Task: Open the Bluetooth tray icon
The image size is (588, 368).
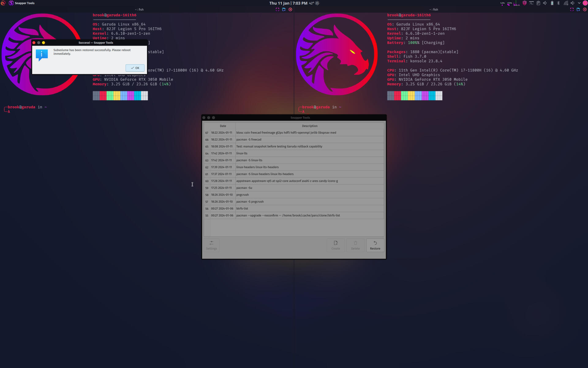Action: pos(558,3)
